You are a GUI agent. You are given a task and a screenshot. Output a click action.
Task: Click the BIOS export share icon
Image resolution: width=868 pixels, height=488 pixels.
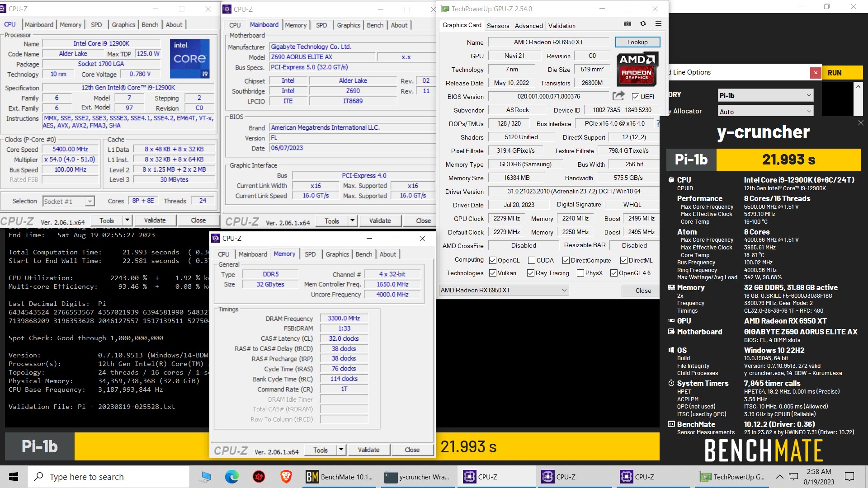618,96
